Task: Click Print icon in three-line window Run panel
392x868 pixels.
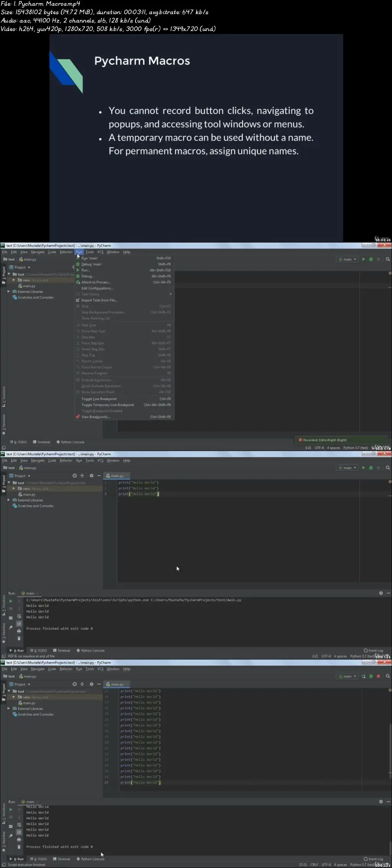Action: [19, 631]
